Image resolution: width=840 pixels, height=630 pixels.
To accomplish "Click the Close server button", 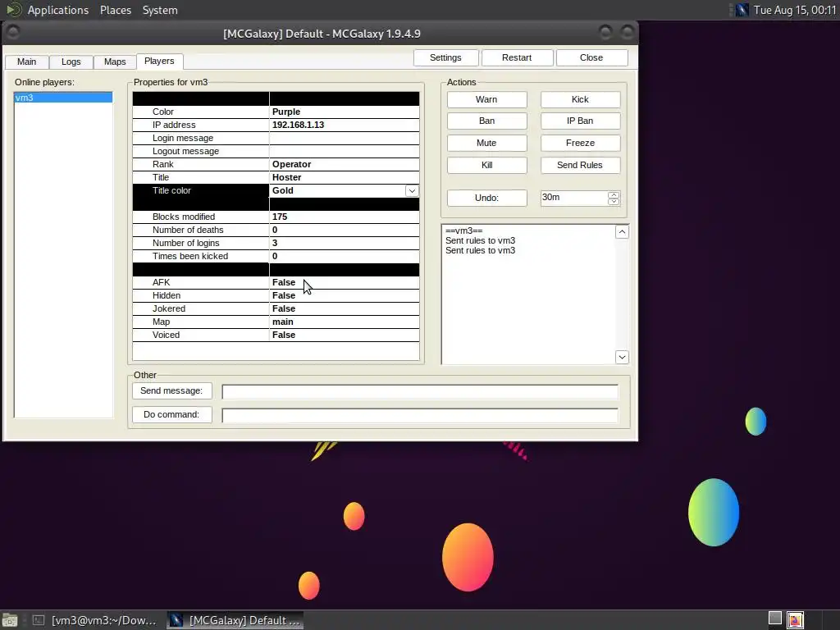I will [591, 58].
